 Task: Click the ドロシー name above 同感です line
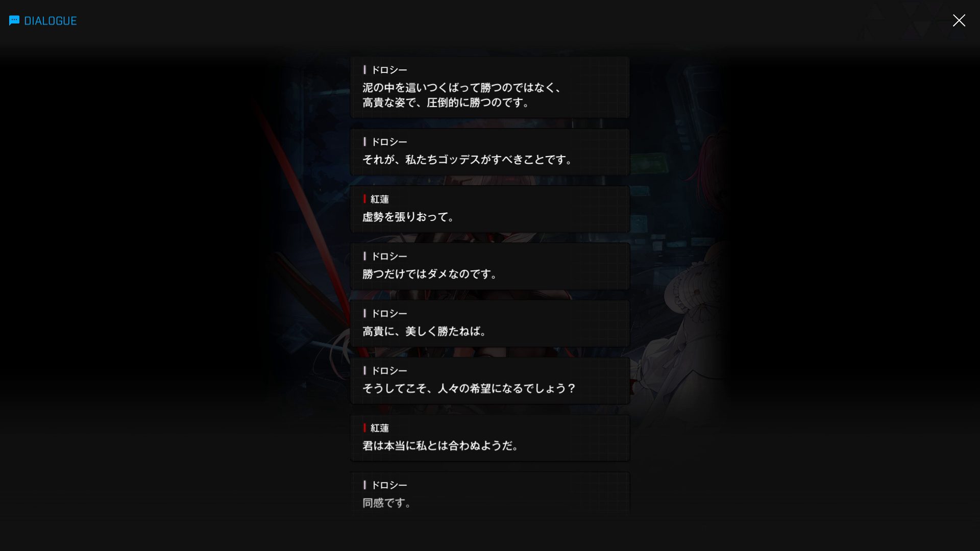tap(389, 485)
